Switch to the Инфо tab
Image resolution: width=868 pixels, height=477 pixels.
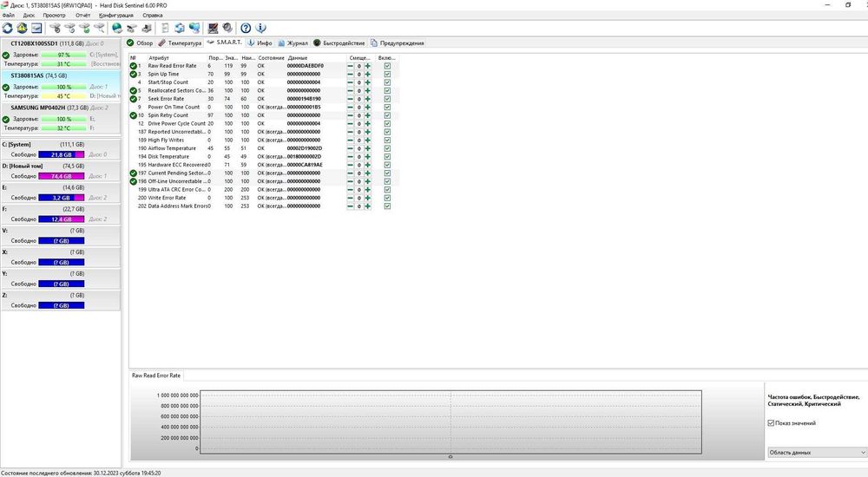260,43
